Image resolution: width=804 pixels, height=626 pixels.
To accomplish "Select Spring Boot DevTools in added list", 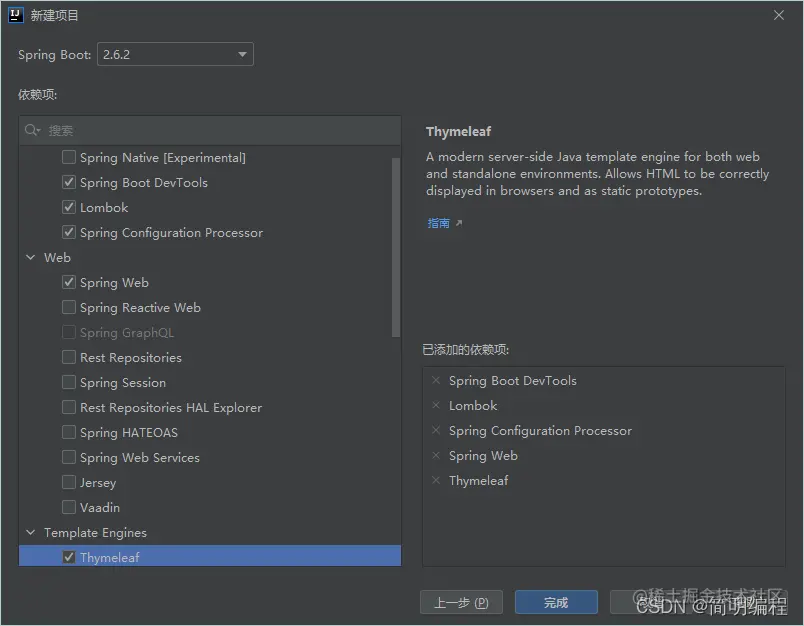I will point(512,381).
